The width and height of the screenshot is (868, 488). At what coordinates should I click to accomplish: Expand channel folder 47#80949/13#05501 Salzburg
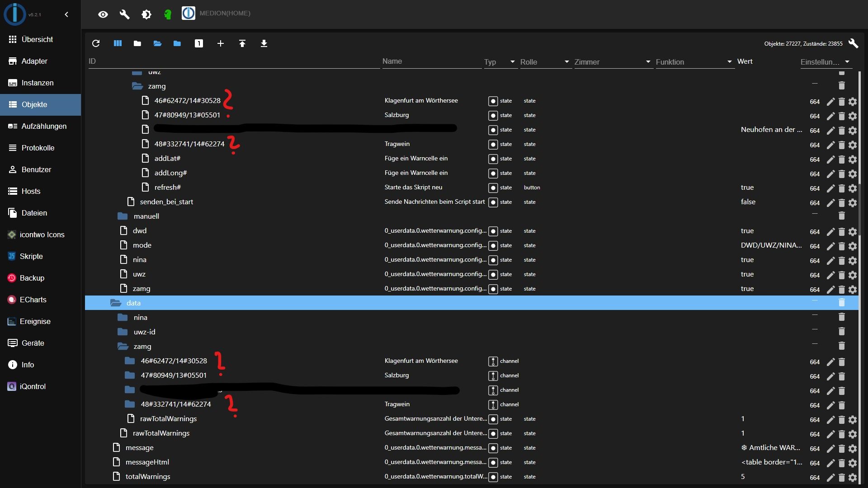click(x=130, y=375)
